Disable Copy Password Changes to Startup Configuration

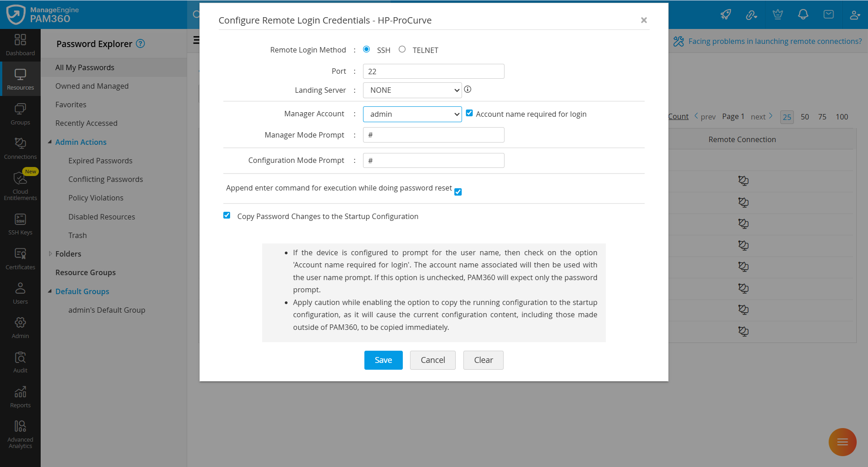226,215
